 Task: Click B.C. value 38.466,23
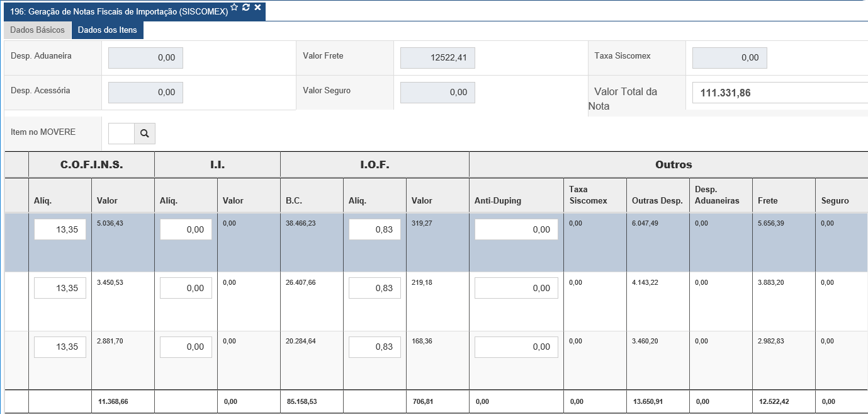[x=301, y=223]
